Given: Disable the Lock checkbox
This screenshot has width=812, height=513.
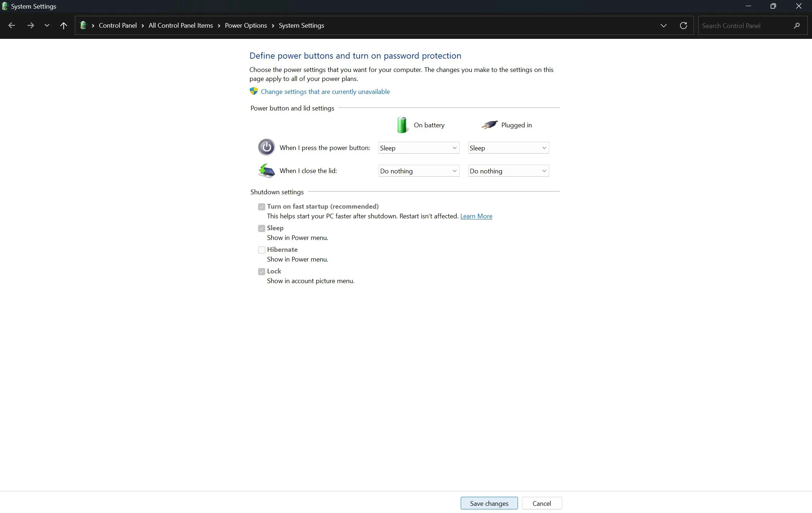Looking at the screenshot, I should click(x=261, y=271).
